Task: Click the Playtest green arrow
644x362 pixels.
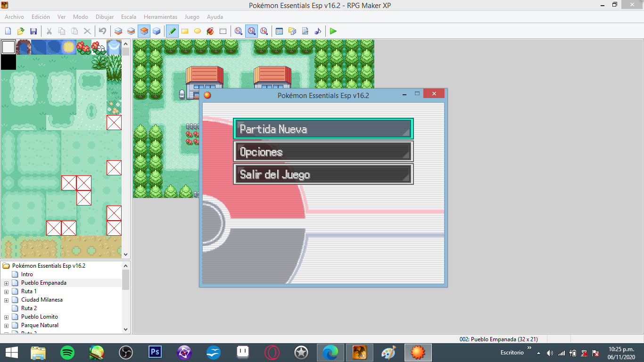Action: point(333,31)
